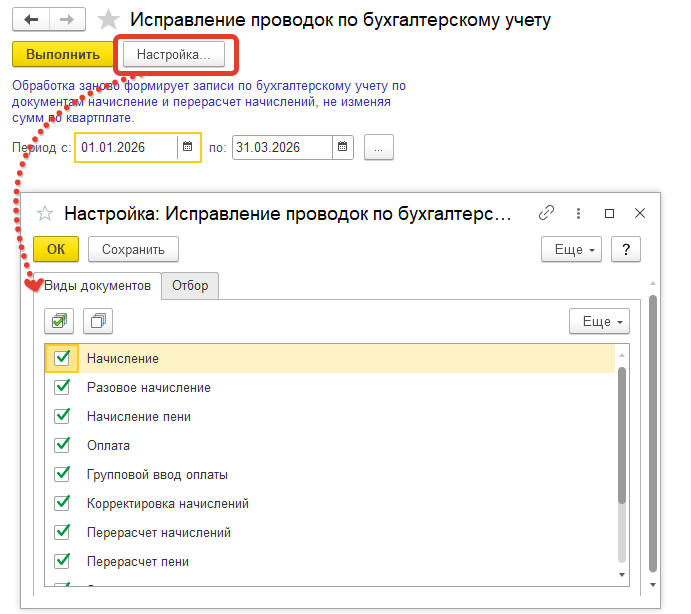Copy link to settings dialog

[x=546, y=213]
